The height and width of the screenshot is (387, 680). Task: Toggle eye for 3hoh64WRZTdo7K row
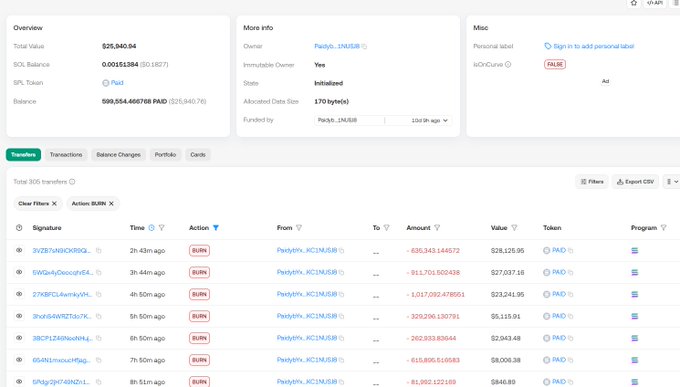coord(19,316)
